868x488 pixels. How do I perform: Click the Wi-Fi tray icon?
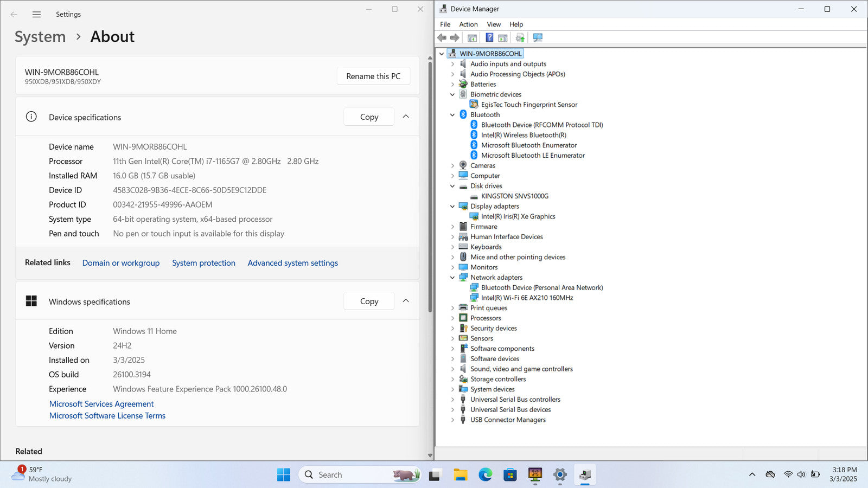[x=788, y=474]
